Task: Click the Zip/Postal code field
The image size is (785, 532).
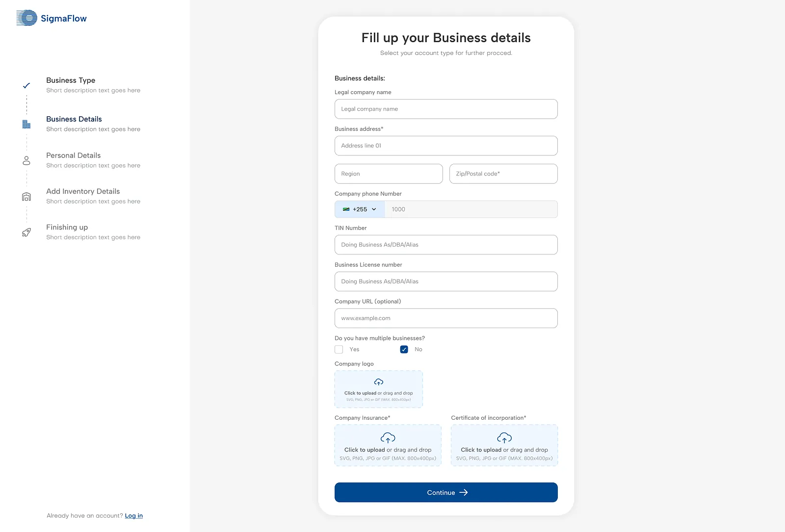Action: [x=503, y=174]
